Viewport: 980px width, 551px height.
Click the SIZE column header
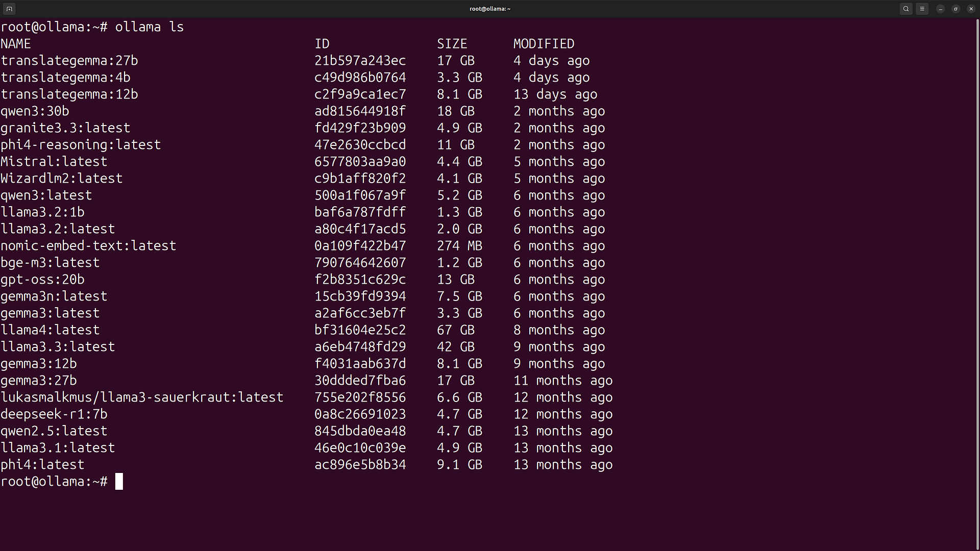[x=452, y=44]
